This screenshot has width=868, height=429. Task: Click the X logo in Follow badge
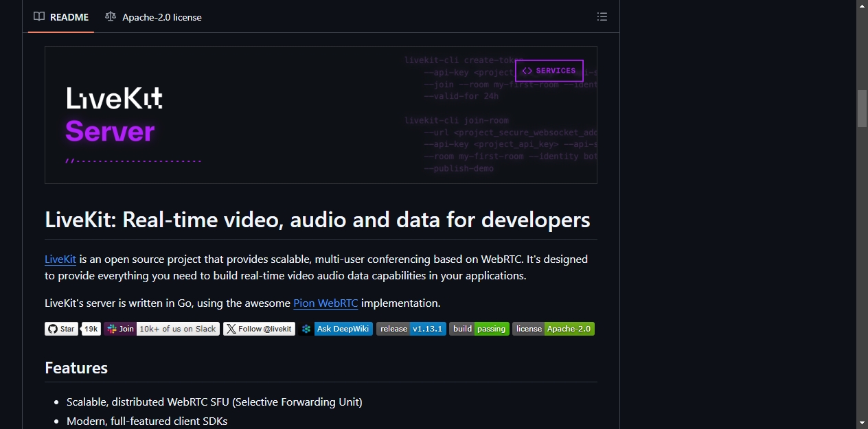click(231, 329)
